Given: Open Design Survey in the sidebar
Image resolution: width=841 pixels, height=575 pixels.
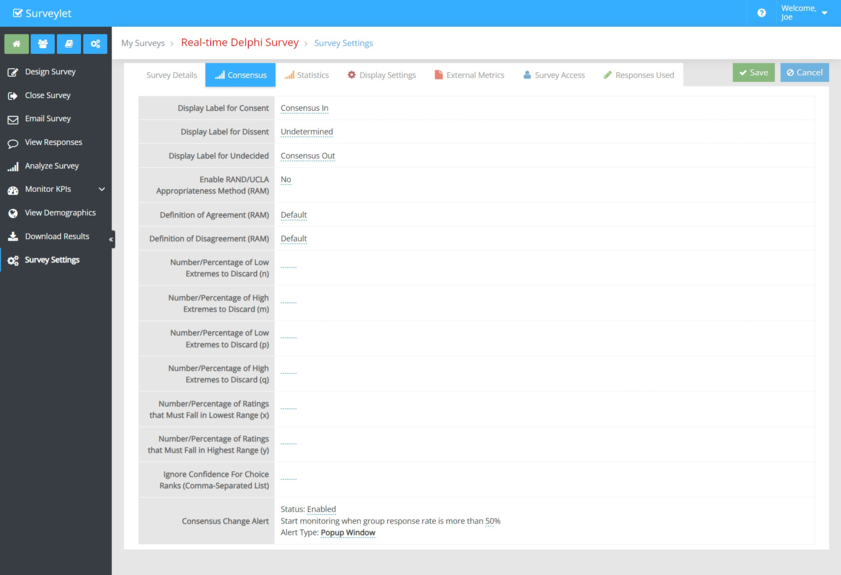Looking at the screenshot, I should pyautogui.click(x=50, y=72).
